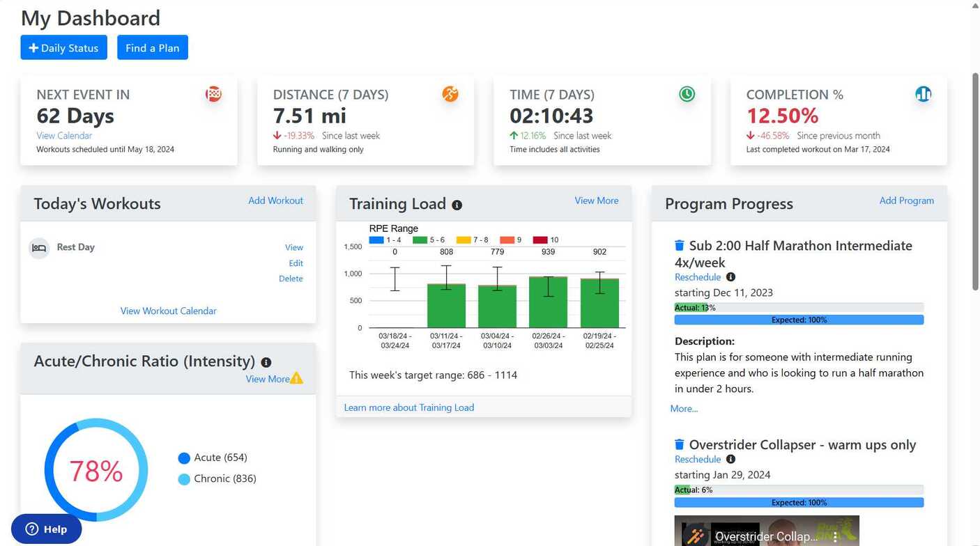Click the blue completion chart icon
980x546 pixels.
[x=923, y=94]
